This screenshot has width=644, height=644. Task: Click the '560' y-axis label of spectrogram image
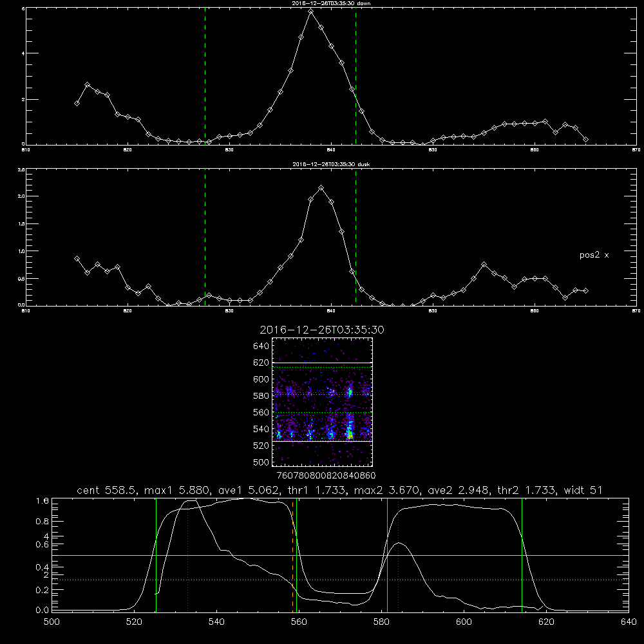click(x=261, y=412)
